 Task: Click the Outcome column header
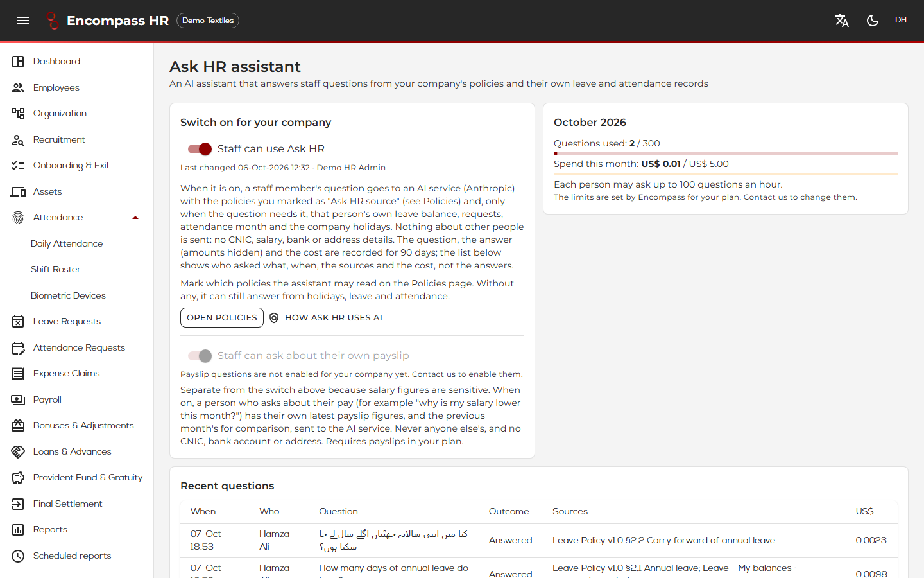(509, 512)
